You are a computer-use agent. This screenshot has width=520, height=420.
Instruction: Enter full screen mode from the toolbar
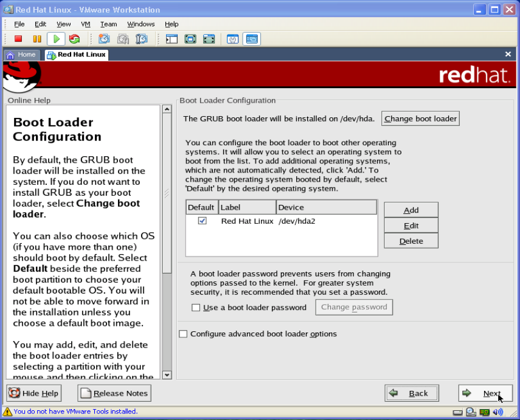click(x=190, y=39)
